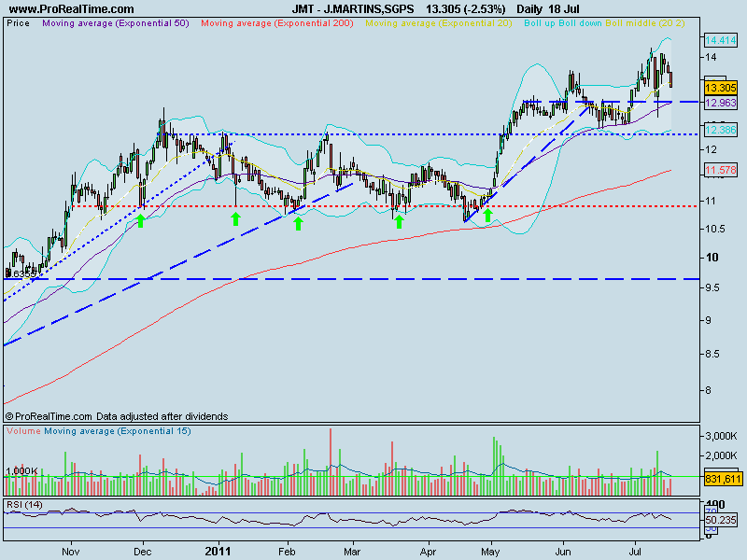747x560 pixels.
Task: Click the Jun label on time axis
Action: [x=563, y=552]
